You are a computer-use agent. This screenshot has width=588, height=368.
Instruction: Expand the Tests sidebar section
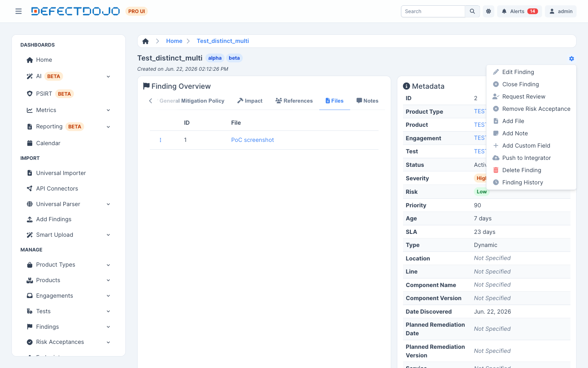click(x=69, y=311)
